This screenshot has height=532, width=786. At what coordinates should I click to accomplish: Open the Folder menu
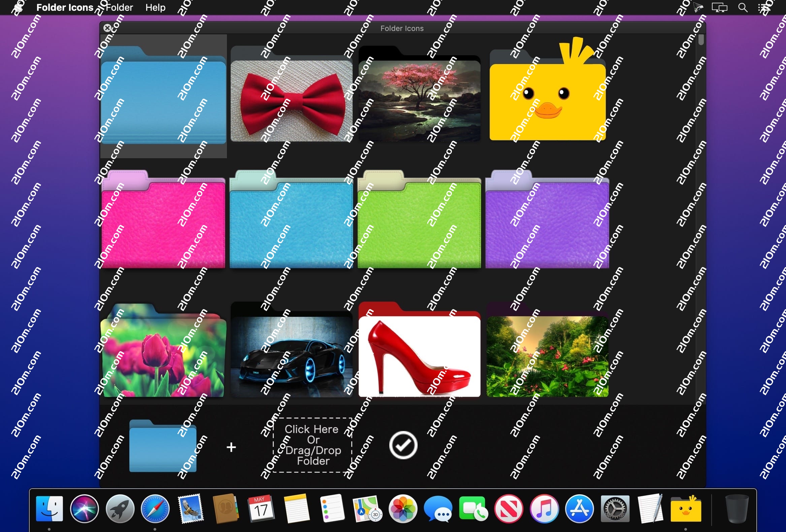(119, 7)
